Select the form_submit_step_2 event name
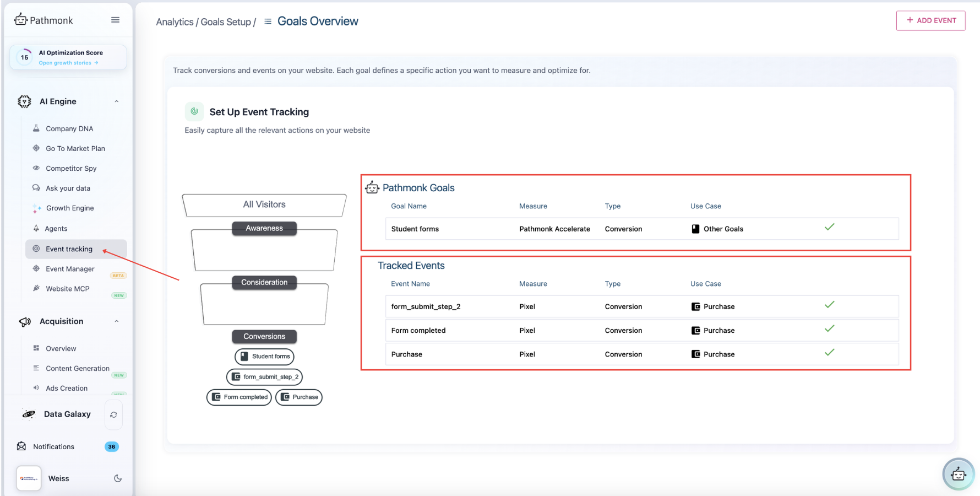The width and height of the screenshot is (980, 496). pyautogui.click(x=426, y=306)
